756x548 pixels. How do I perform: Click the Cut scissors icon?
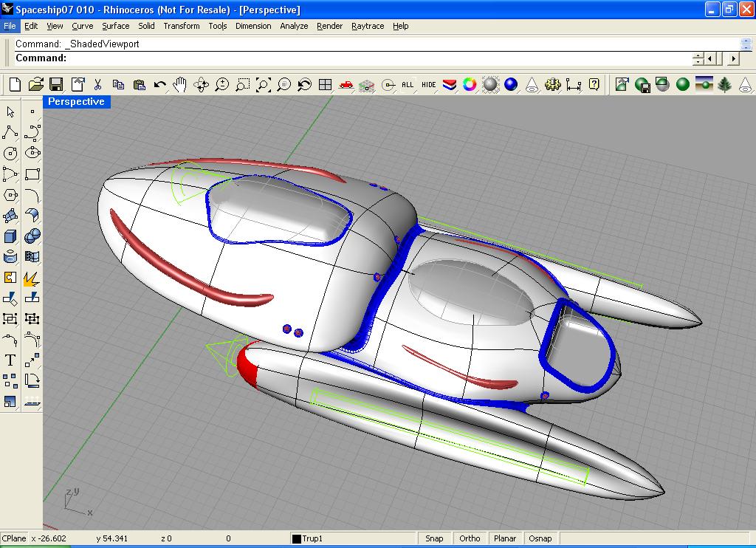coord(98,85)
